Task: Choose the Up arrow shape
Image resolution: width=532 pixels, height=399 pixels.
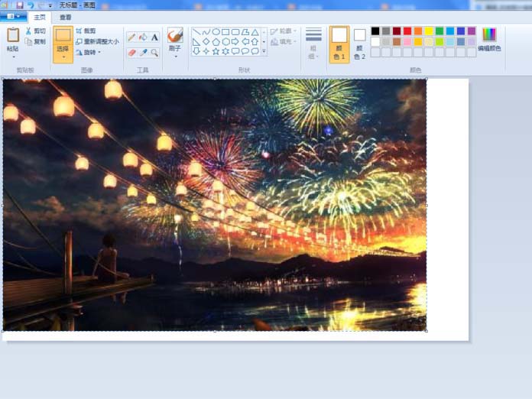Action: click(x=255, y=42)
